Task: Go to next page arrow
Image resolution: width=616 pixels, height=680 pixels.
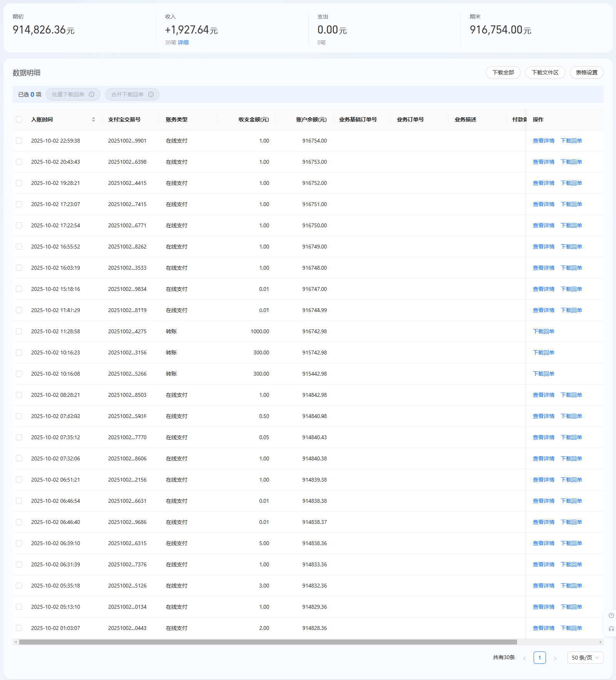Action: click(x=555, y=658)
